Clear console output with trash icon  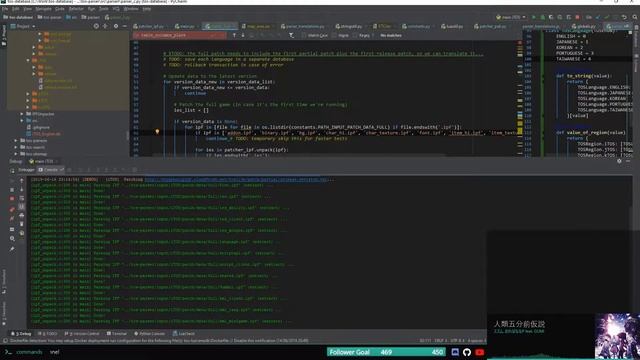coord(22,224)
